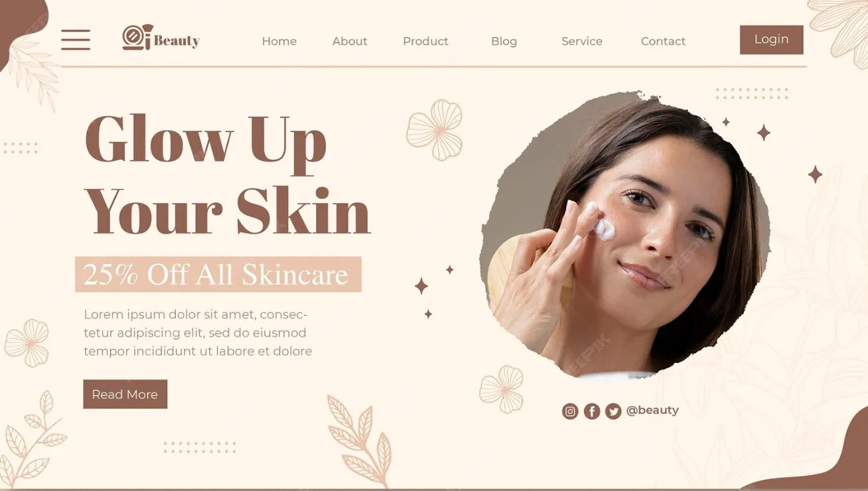Navigate to the Contact page
This screenshot has width=868, height=491.
click(x=663, y=41)
